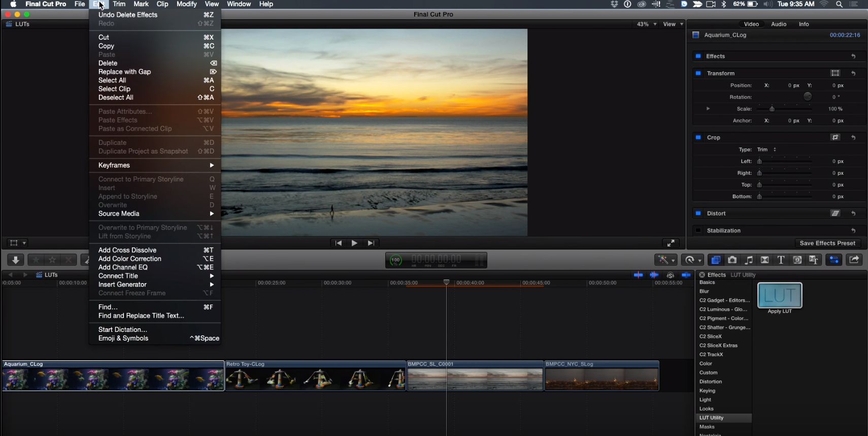Expand the Scale disclosure triangle

(x=708, y=109)
